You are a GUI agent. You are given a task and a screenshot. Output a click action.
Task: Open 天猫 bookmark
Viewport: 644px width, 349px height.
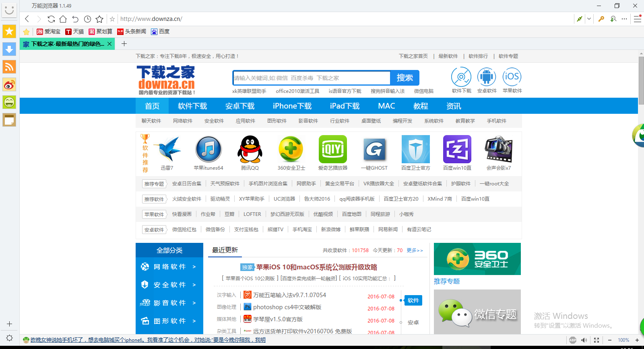pyautogui.click(x=74, y=31)
